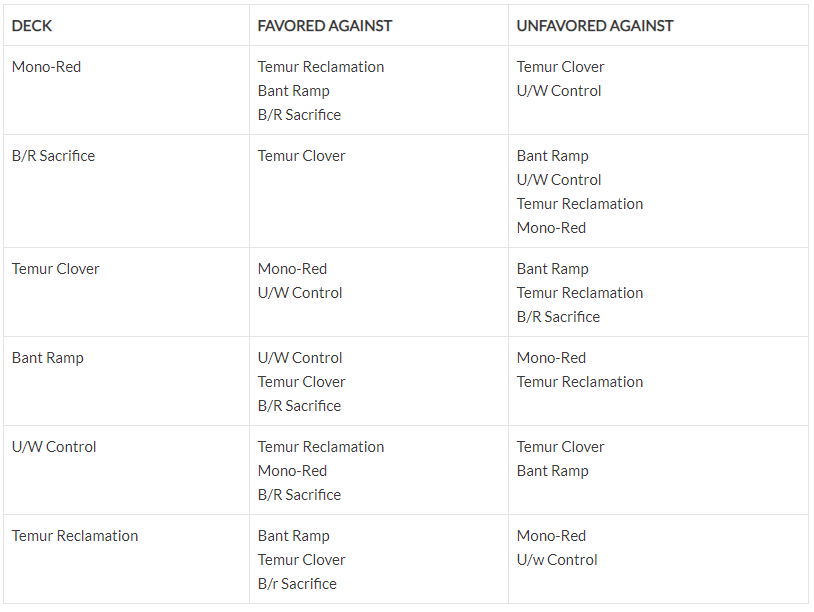The image size is (814, 612).
Task: Click Temur Reclamation in Bant Ramp's unfavored list
Action: click(580, 382)
